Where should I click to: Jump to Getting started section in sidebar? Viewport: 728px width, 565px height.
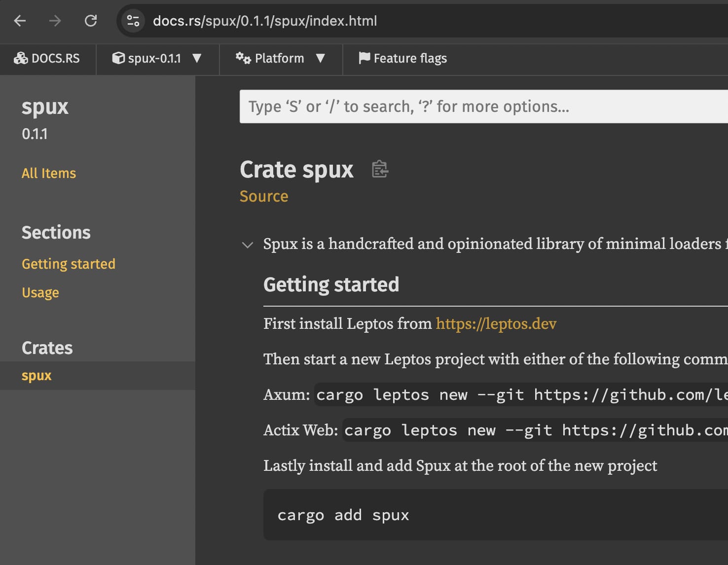pos(69,264)
